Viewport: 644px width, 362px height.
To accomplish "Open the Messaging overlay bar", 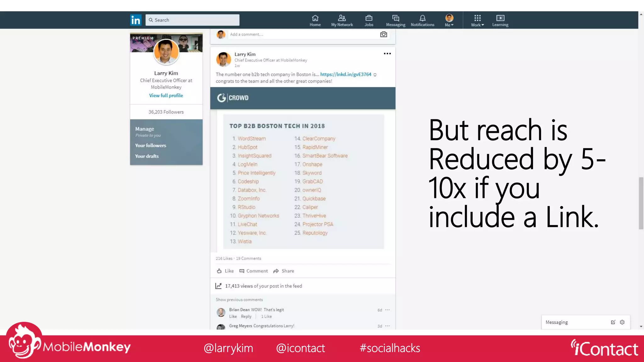I will [586, 322].
